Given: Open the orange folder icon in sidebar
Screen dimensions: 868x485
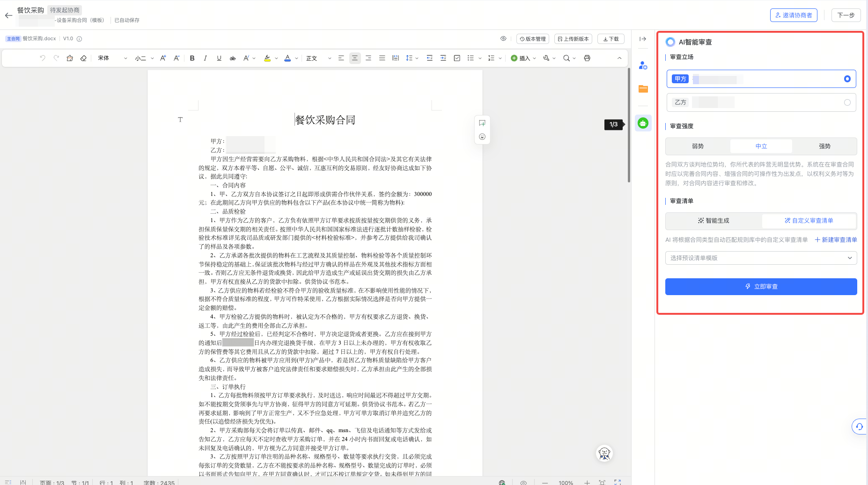Looking at the screenshot, I should [643, 89].
